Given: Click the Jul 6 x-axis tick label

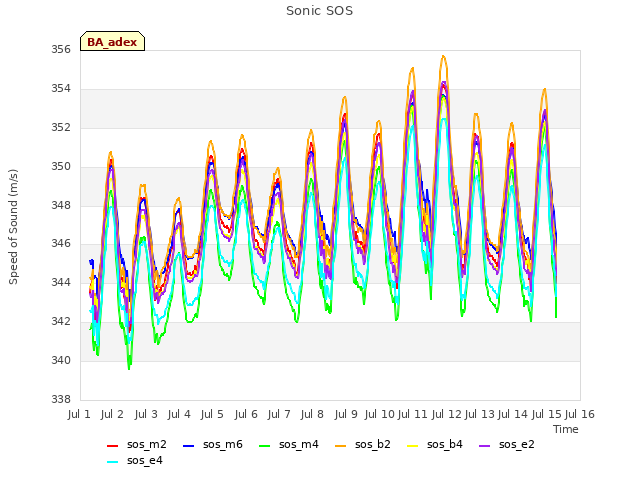Looking at the screenshot, I should pyautogui.click(x=246, y=414).
